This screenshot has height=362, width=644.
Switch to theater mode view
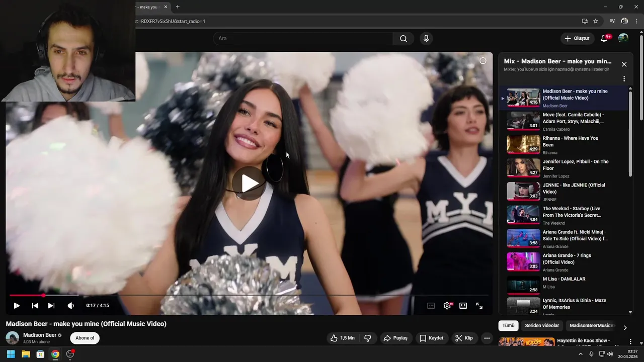click(x=463, y=305)
